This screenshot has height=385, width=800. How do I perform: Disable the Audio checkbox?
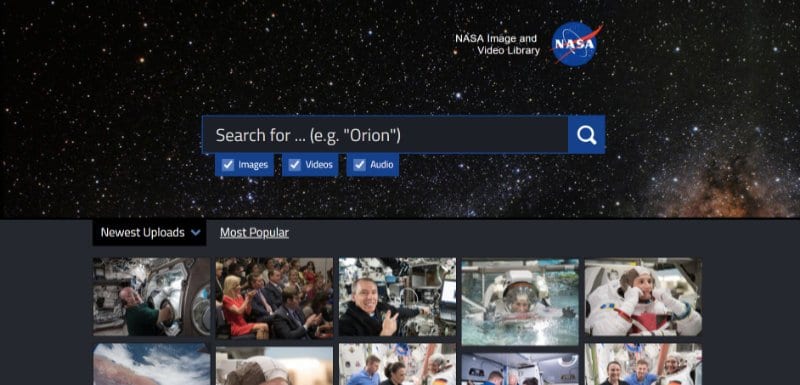360,165
